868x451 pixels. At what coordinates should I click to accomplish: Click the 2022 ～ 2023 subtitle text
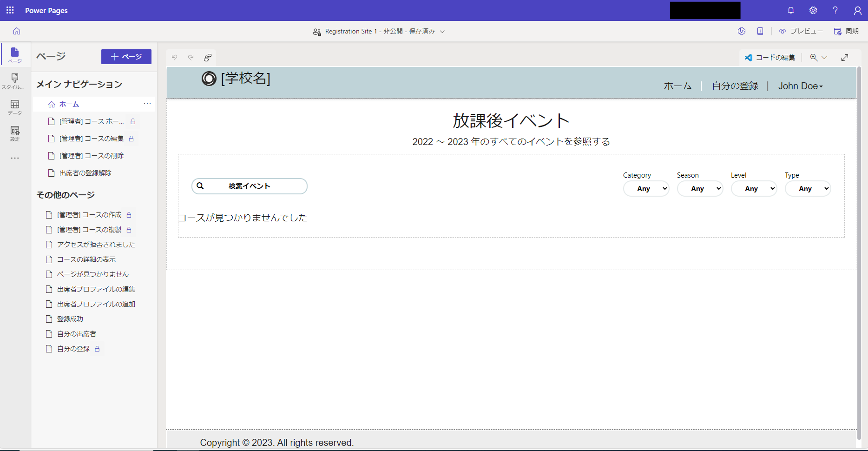pos(511,142)
